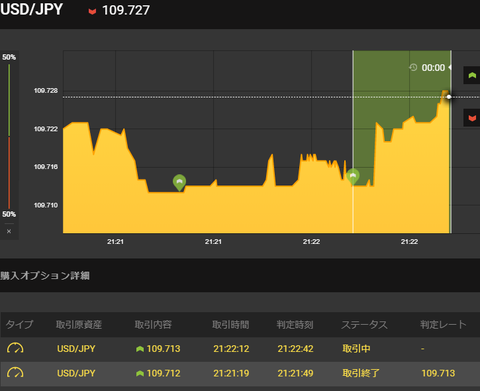Screen dimensions: 480x391
Task: Click the 00:00 countdown timer
Action: tap(433, 68)
